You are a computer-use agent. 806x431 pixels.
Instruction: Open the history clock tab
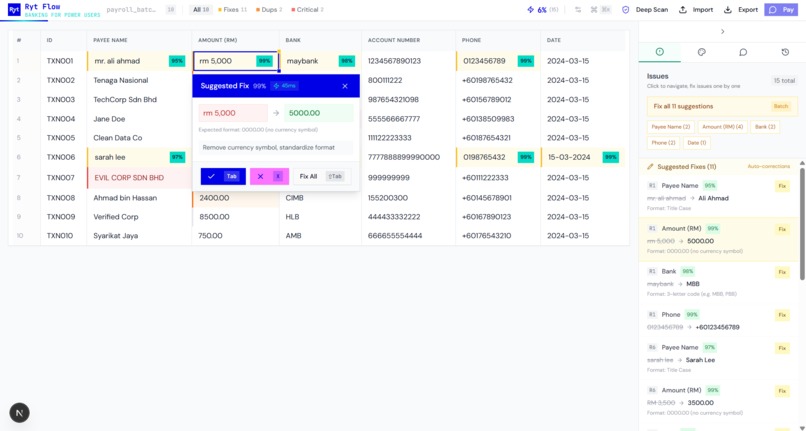pyautogui.click(x=785, y=52)
